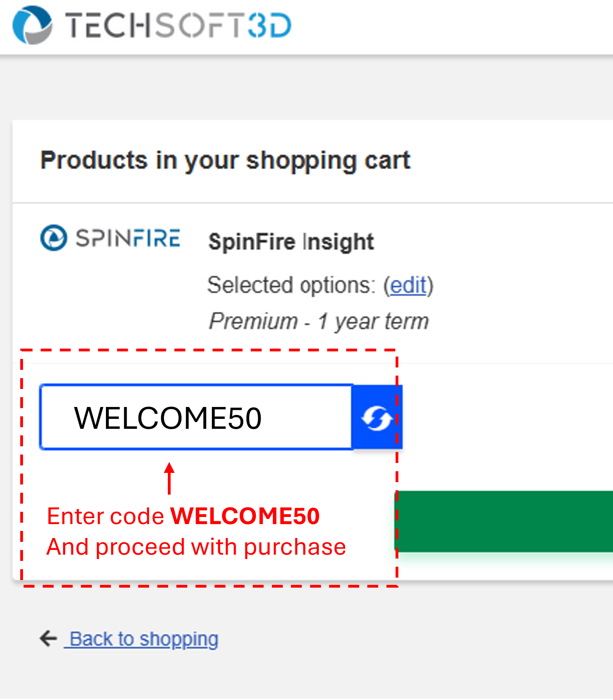Image resolution: width=613 pixels, height=700 pixels.
Task: Click the SpinFire Insight product title
Action: [x=291, y=241]
